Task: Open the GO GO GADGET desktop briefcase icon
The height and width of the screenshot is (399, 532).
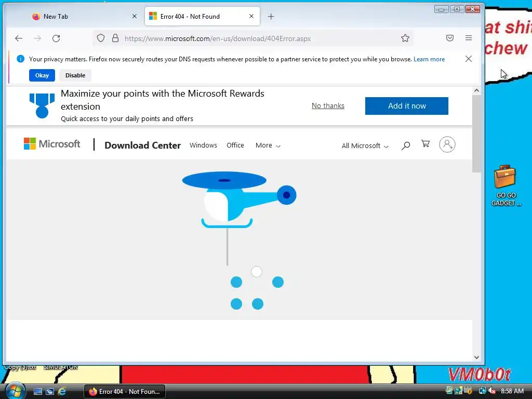Action: (506, 185)
